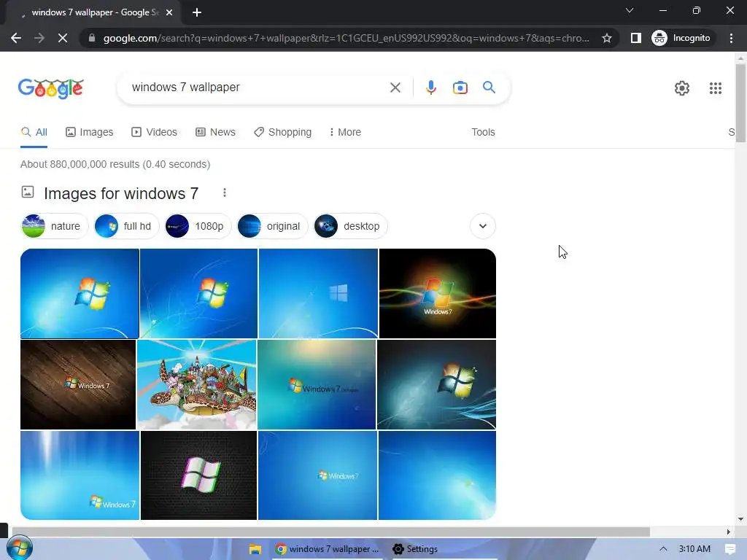Expand more image filter chips chevron
This screenshot has width=747, height=560.
tap(483, 226)
